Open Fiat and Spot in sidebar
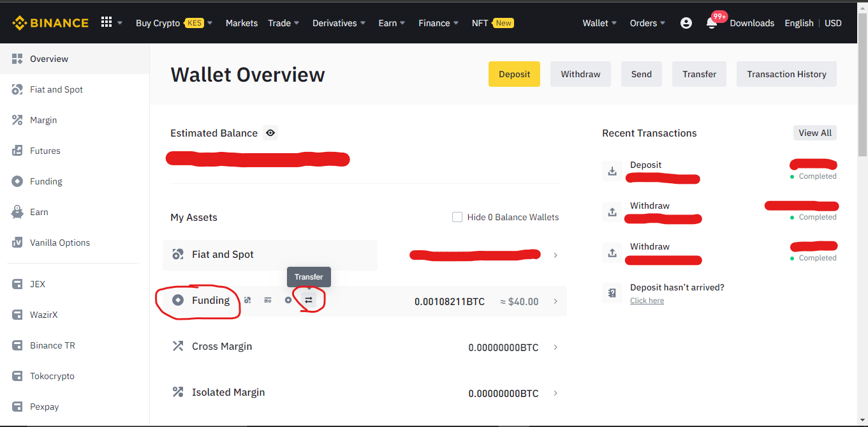The height and width of the screenshot is (427, 868). pos(75,89)
